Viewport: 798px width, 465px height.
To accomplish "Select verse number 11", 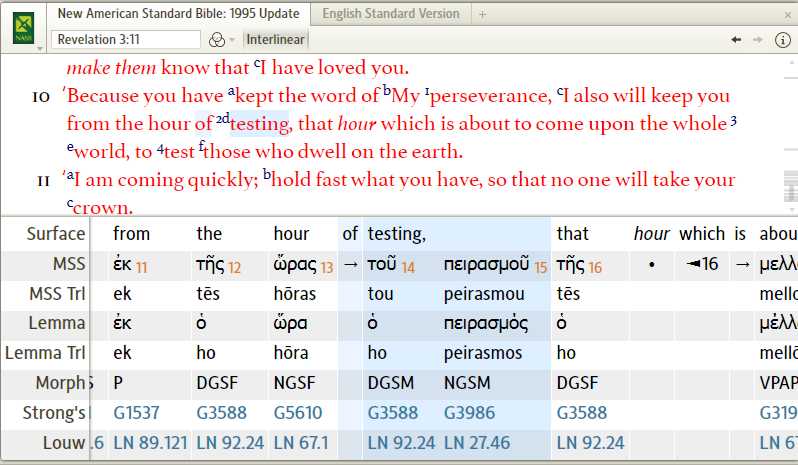I will click(43, 181).
